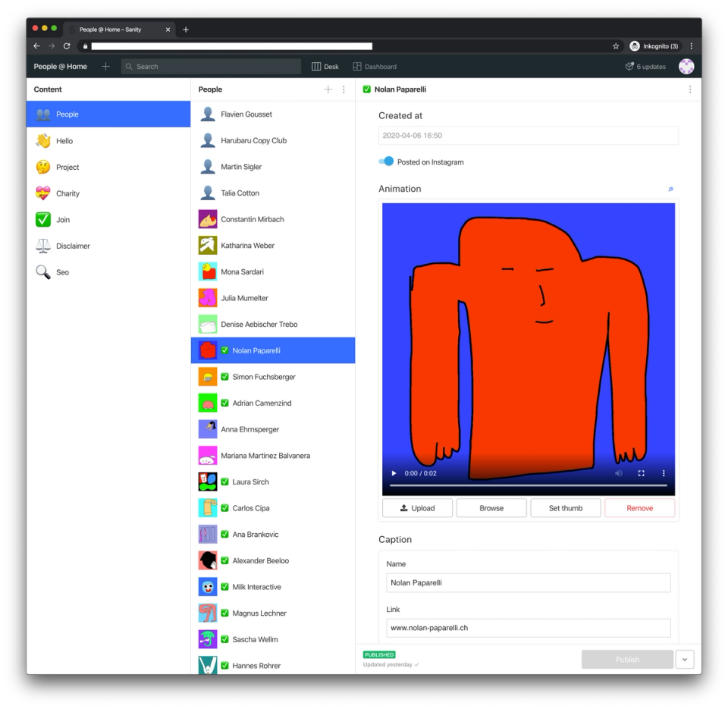Select Mariana Martinez Balvanera in the list
The image size is (728, 709).
click(273, 456)
